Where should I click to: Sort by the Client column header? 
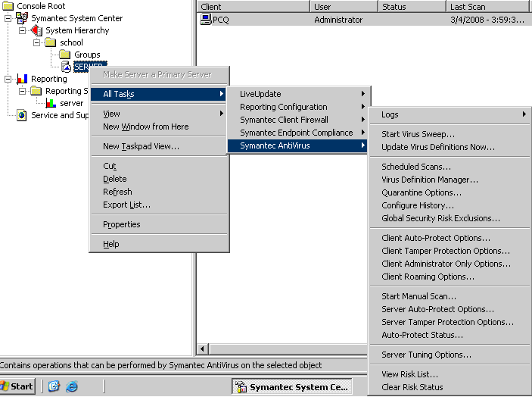click(254, 7)
